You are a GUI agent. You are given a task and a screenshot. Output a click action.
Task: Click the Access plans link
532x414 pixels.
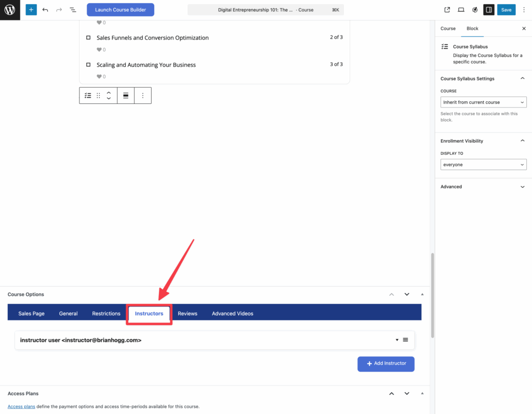click(x=21, y=406)
